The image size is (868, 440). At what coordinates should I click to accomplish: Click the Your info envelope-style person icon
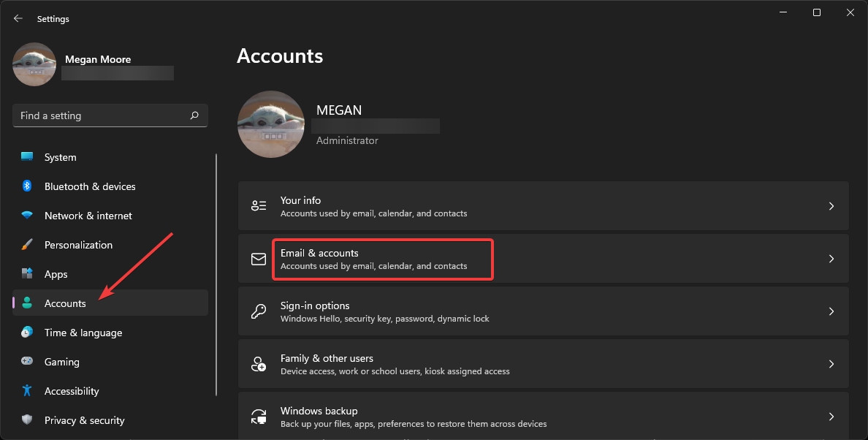pos(259,205)
